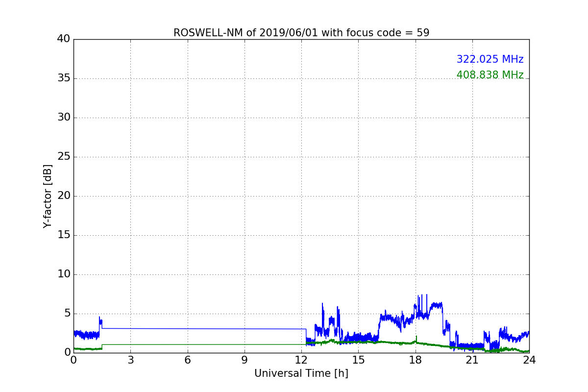
Task: Click the Y-factor [dB] axis label
Action: point(48,196)
